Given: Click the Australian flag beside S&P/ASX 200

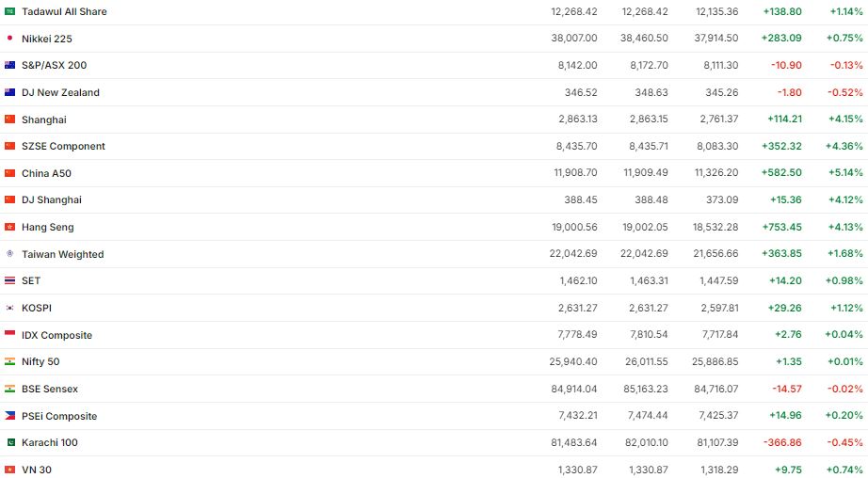Looking at the screenshot, I should [9, 65].
